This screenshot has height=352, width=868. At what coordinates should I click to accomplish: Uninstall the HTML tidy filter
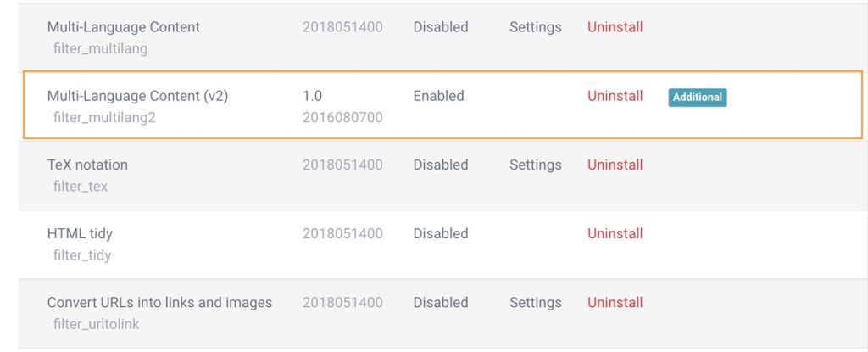615,233
